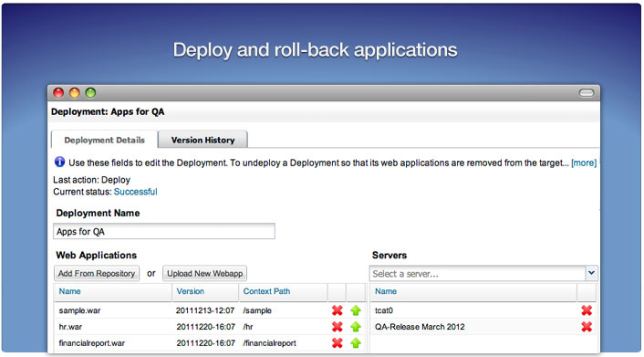Screen dimensions: 644x357
Task: Open the Select a server dropdown arrow
Action: click(591, 273)
